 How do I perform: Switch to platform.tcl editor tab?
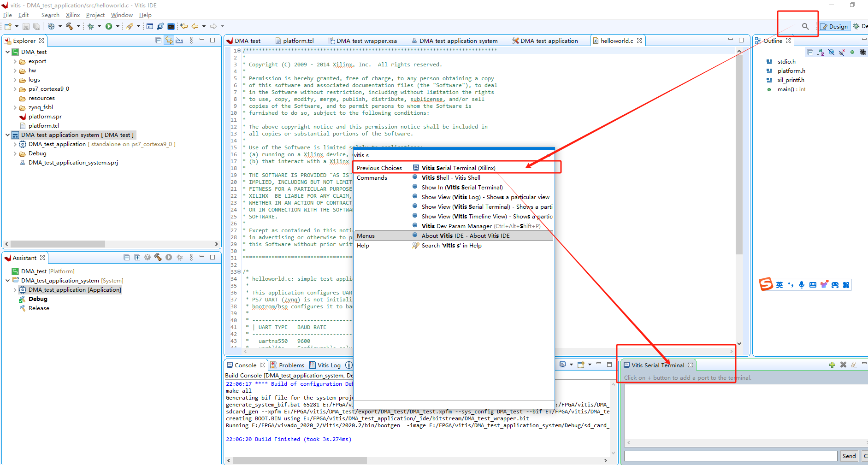[295, 41]
